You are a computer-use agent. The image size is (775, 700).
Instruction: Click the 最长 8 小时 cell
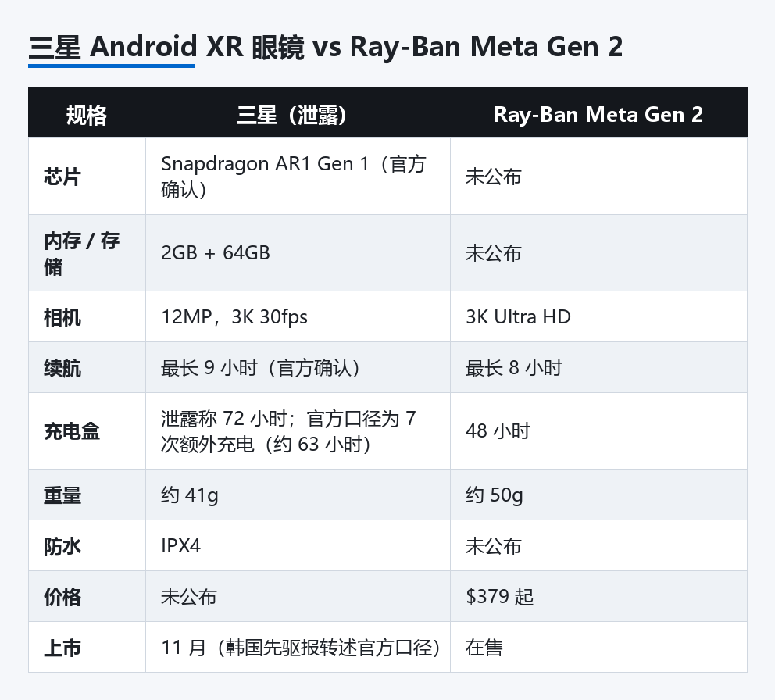coord(598,368)
